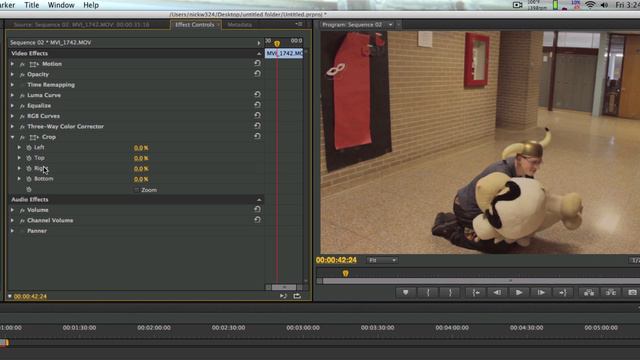640x360 pixels.
Task: Open Program Sequence 02 dropdown
Action: pos(391,24)
